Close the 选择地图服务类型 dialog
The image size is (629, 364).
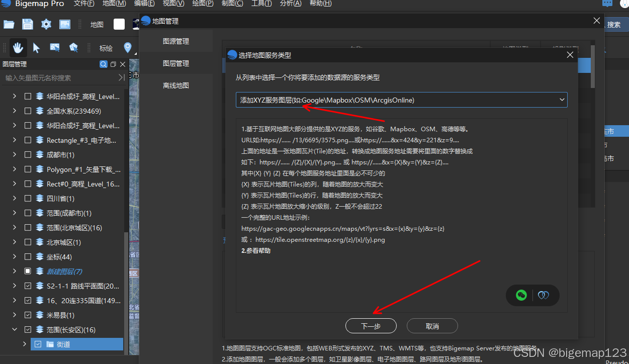click(570, 55)
